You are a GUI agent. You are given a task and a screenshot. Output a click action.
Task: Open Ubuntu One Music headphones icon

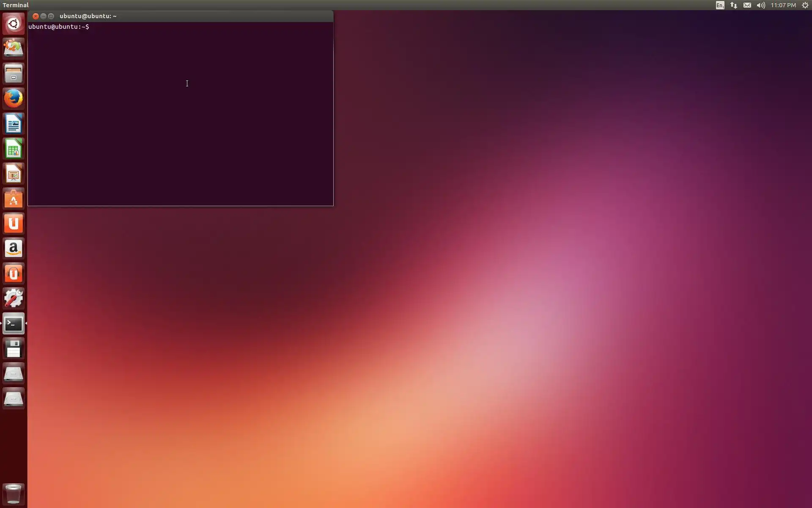coord(14,273)
